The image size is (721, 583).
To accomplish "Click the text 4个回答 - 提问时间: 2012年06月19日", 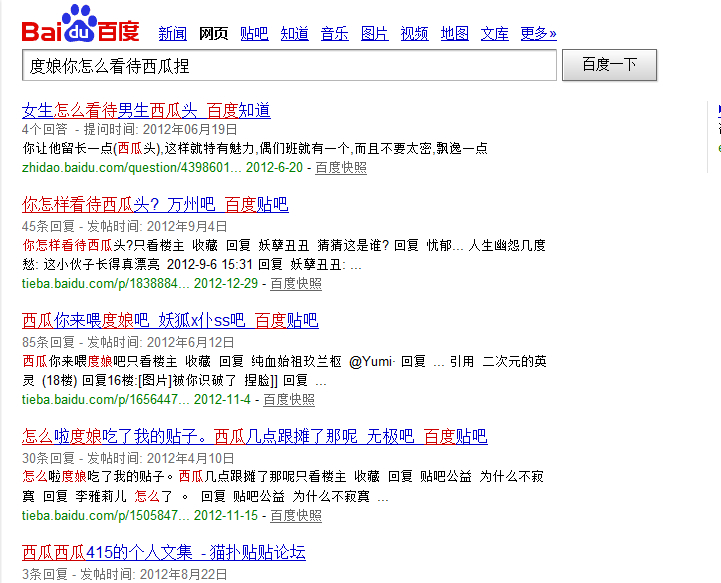I will coord(130,129).
